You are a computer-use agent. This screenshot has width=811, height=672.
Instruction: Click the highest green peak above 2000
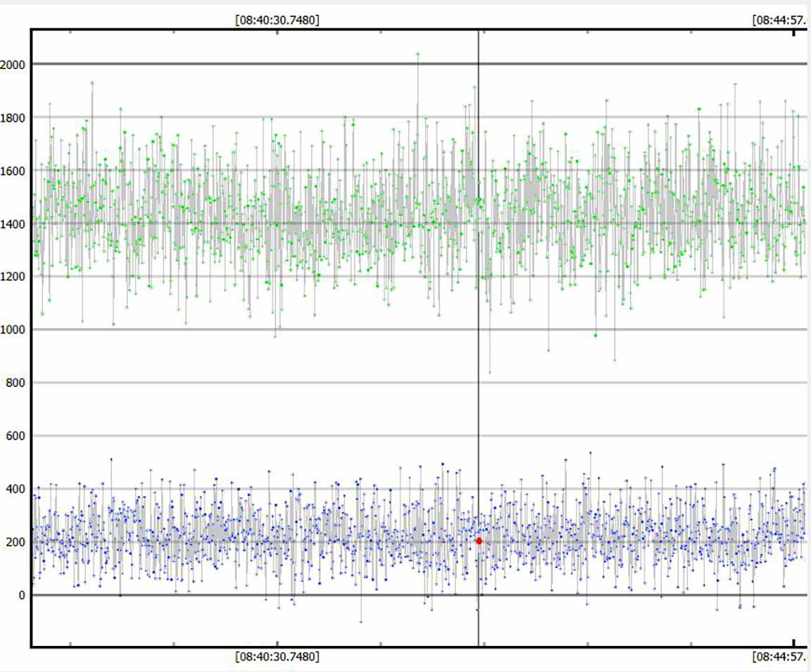pyautogui.click(x=417, y=53)
